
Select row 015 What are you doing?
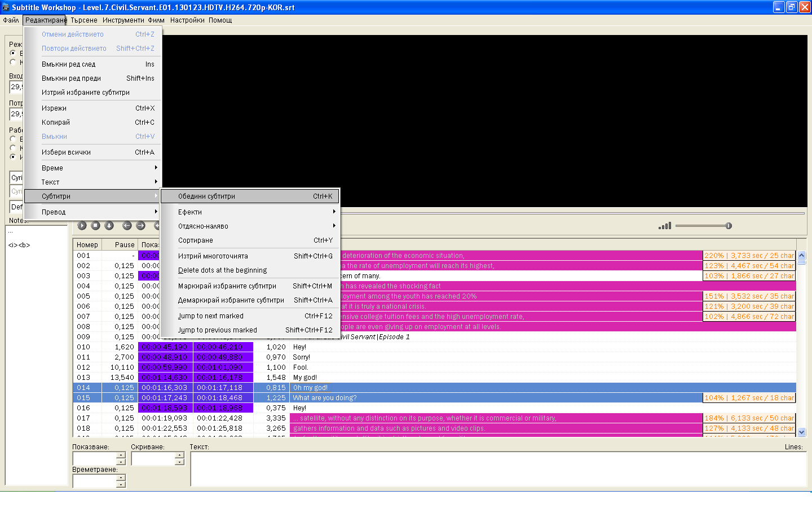[434, 398]
